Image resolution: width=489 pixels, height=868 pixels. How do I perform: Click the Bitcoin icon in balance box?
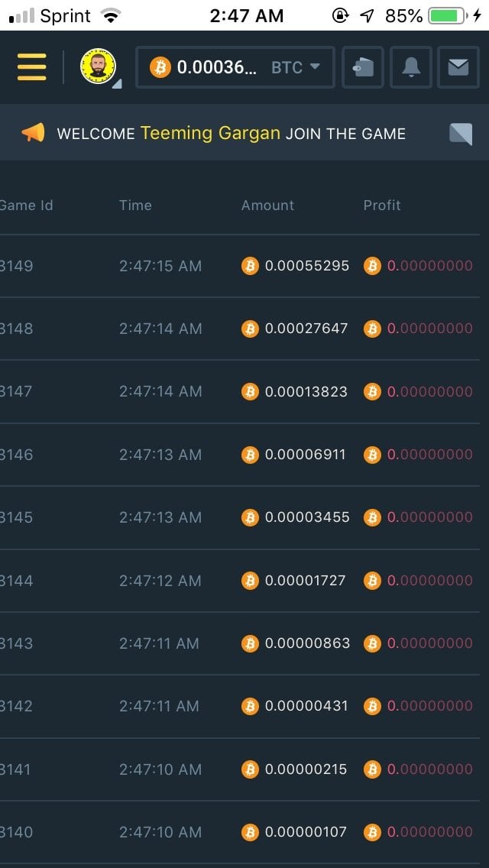coord(160,67)
